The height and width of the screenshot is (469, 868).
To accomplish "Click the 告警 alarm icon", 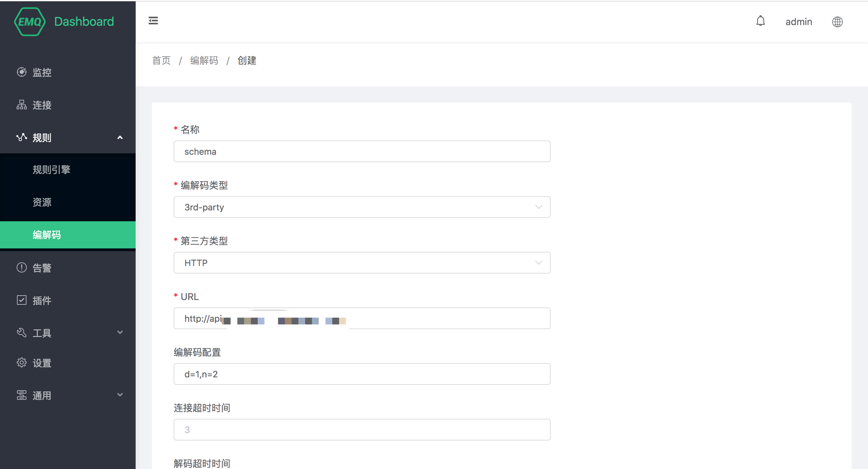I will (x=22, y=268).
